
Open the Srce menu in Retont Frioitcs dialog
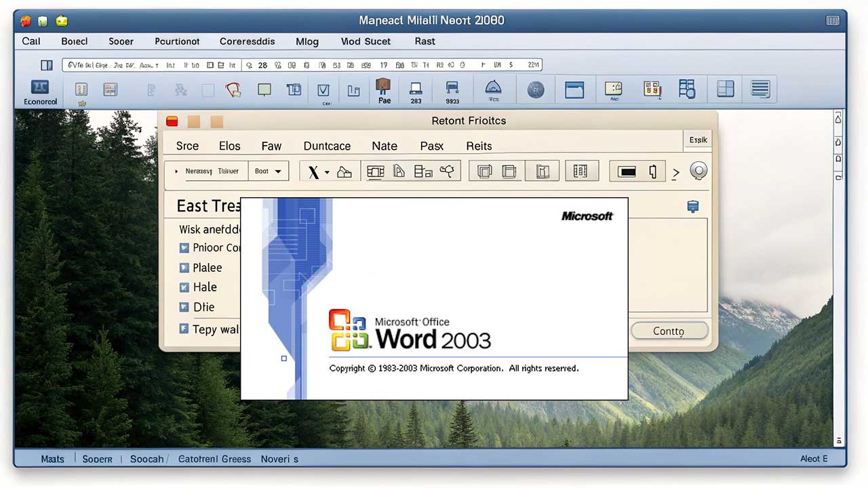(x=187, y=146)
